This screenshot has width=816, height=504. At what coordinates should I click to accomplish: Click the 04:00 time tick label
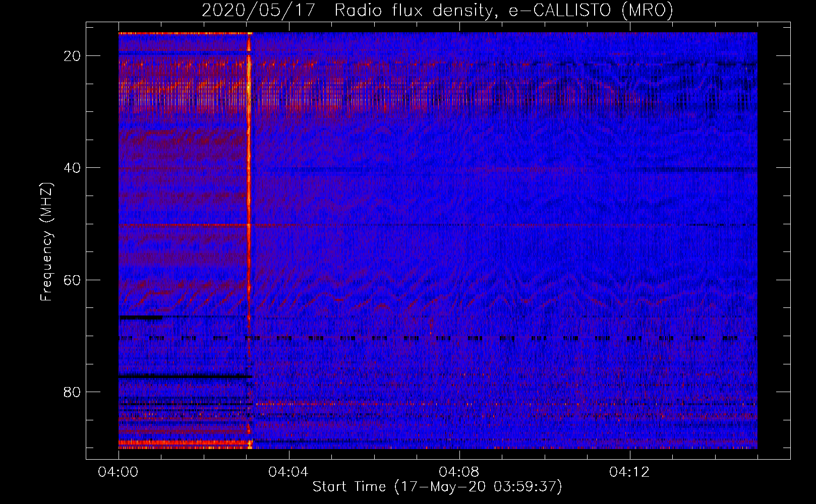point(119,472)
